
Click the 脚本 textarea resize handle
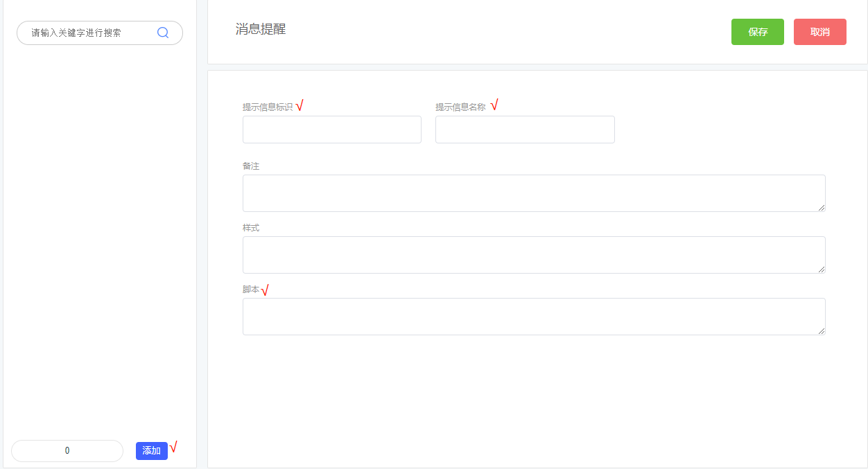(822, 331)
